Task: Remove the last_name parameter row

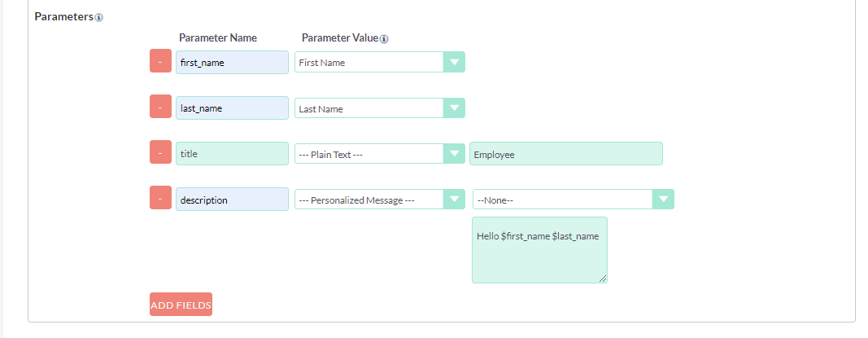Action: pos(160,107)
